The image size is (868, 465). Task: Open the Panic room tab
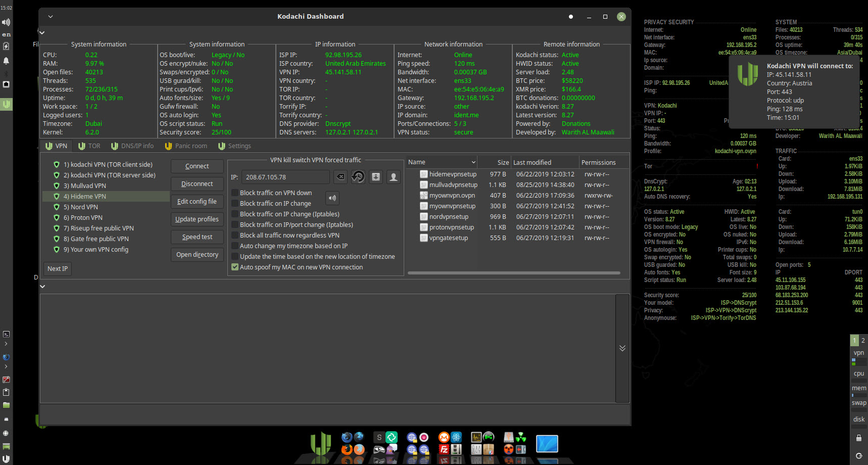pos(186,146)
